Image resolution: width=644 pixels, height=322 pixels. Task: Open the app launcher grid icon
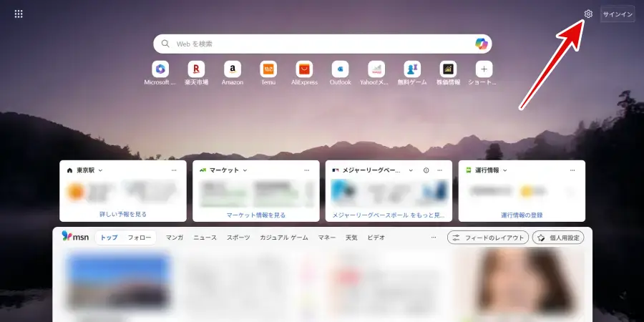pos(19,14)
